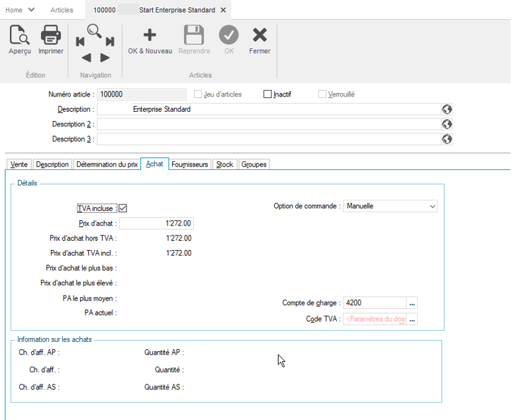The width and height of the screenshot is (529, 420).
Task: Go to the last record in Navigation
Action: click(110, 42)
